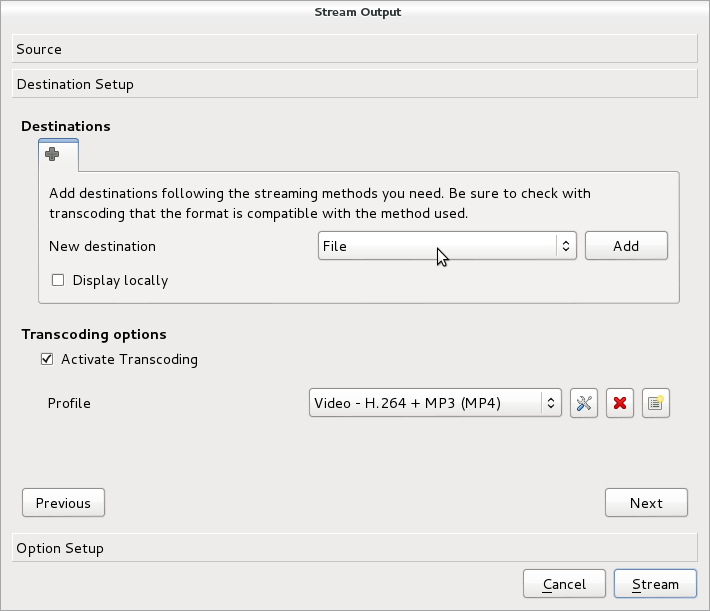Edit selected profile with wrench icon

click(584, 403)
